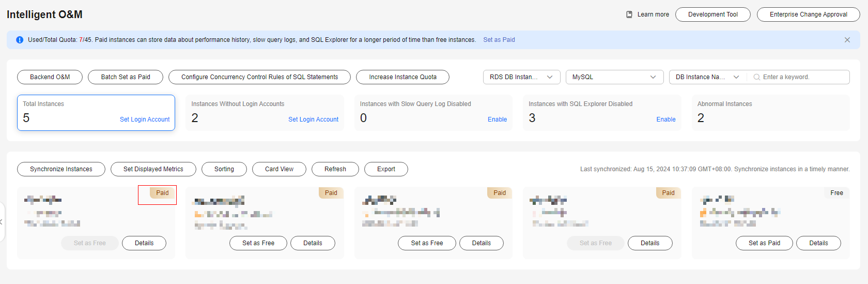Switch to Card View
The height and width of the screenshot is (284, 868).
coord(279,169)
